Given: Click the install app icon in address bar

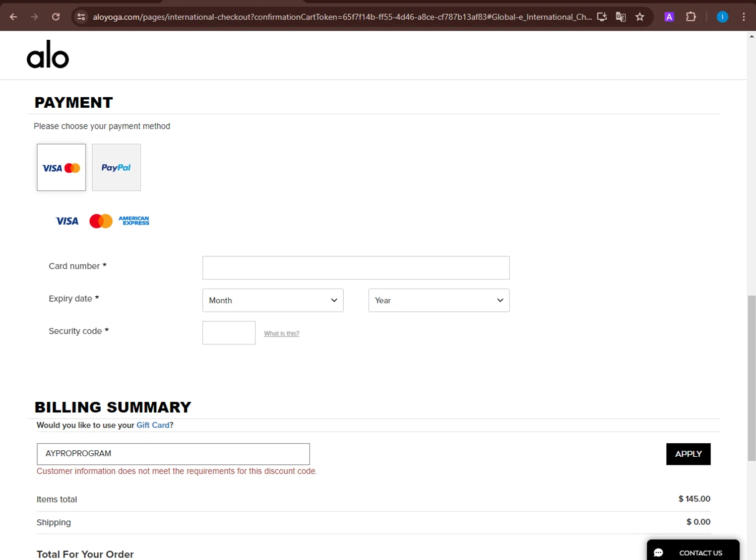Looking at the screenshot, I should [x=602, y=17].
